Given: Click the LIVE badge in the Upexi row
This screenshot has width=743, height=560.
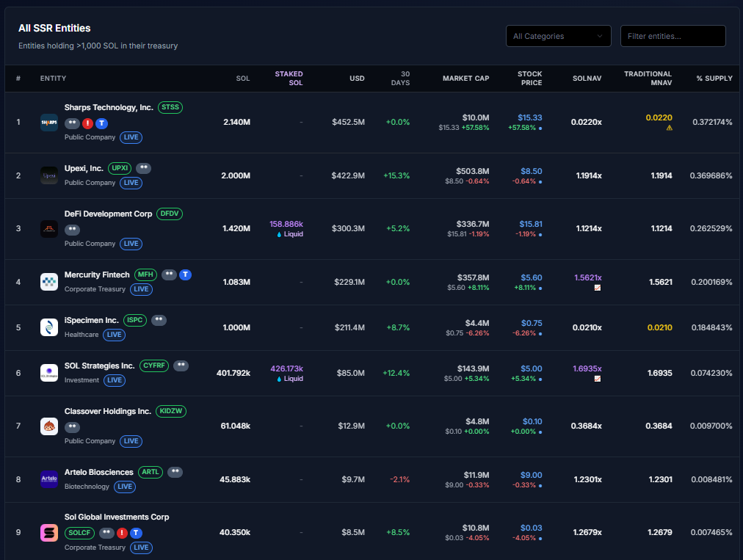Looking at the screenshot, I should point(131,183).
